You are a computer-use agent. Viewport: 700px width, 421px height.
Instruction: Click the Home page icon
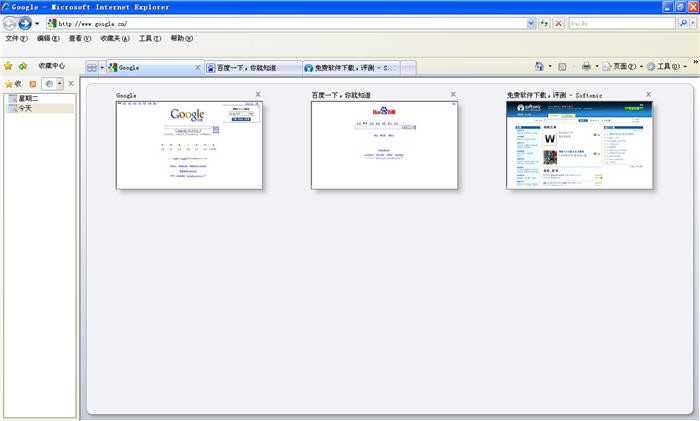[x=540, y=67]
